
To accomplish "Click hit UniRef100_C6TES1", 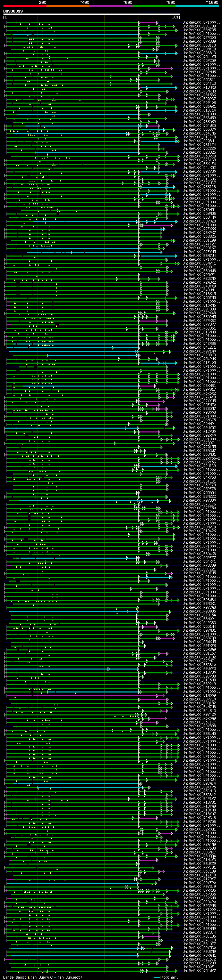I will (x=199, y=481).
